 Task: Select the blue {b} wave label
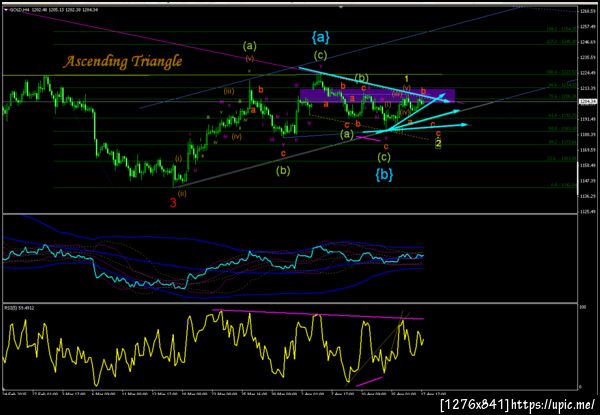(384, 174)
